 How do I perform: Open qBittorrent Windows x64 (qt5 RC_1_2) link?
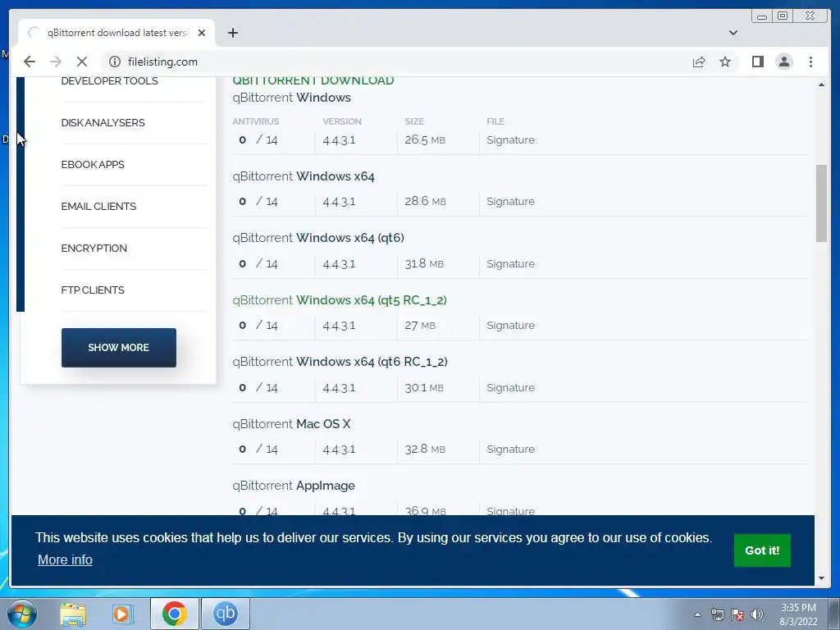pyautogui.click(x=340, y=300)
